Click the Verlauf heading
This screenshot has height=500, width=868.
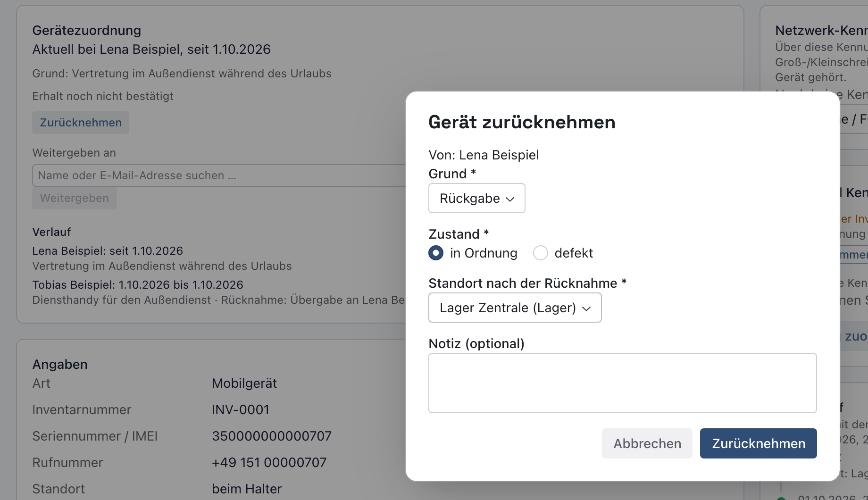coord(51,232)
